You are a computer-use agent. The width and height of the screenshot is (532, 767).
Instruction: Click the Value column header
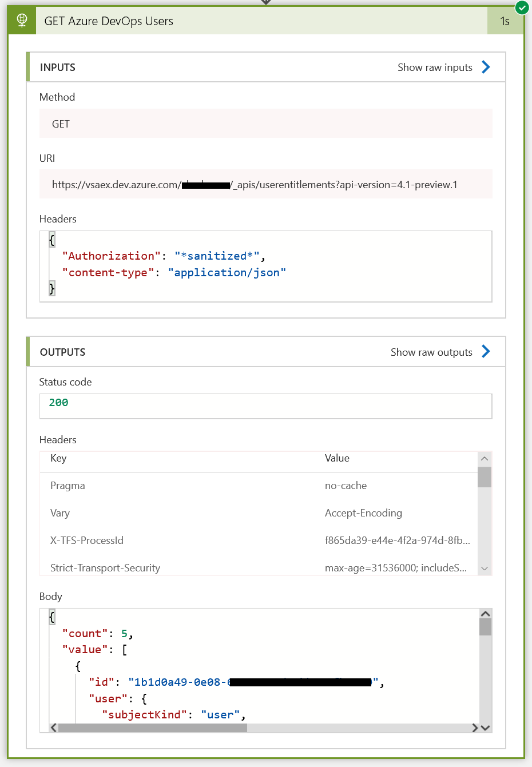[337, 458]
